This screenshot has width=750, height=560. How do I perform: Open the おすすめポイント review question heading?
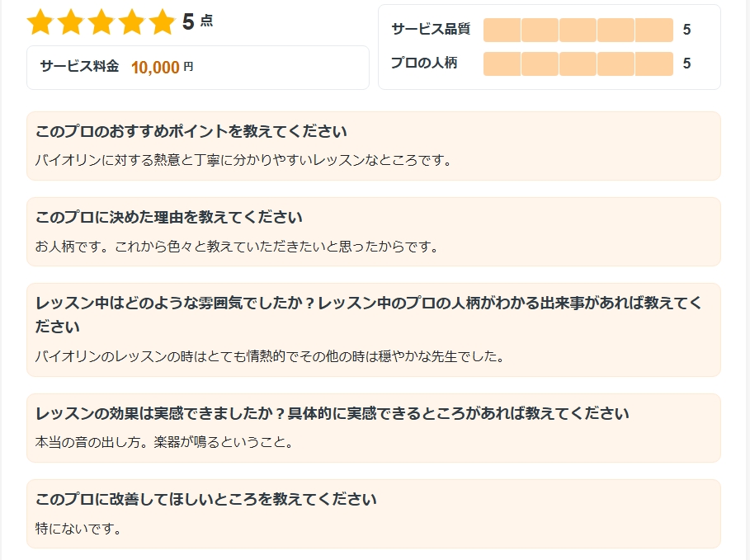click(191, 131)
